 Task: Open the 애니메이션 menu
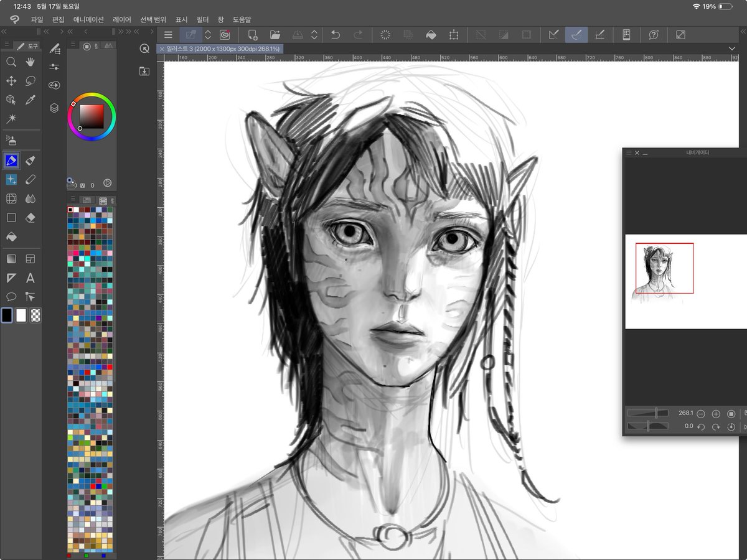pos(88,19)
